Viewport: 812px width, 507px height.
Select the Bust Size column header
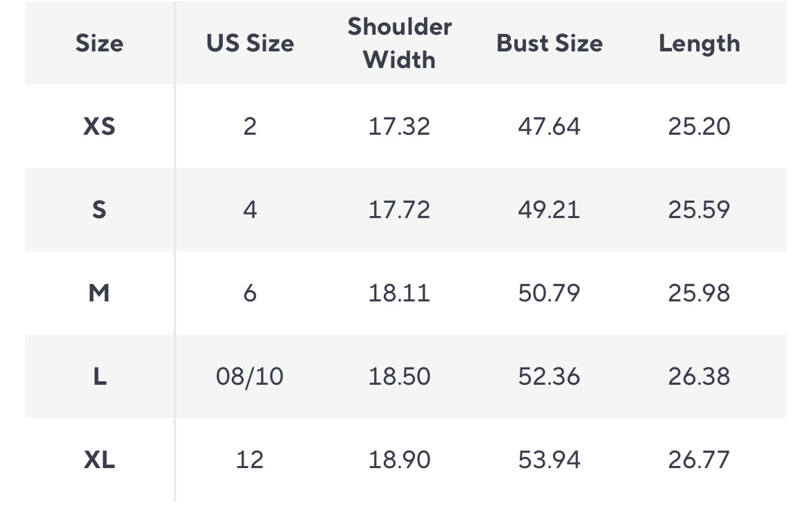(x=549, y=43)
